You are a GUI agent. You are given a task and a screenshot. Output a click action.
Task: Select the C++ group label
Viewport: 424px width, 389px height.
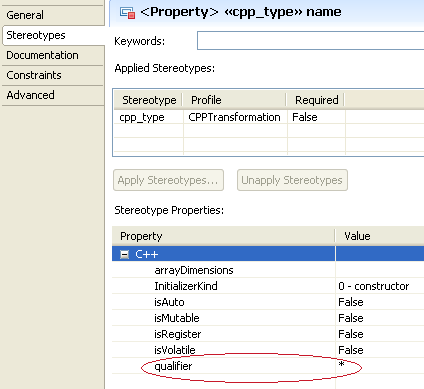147,255
